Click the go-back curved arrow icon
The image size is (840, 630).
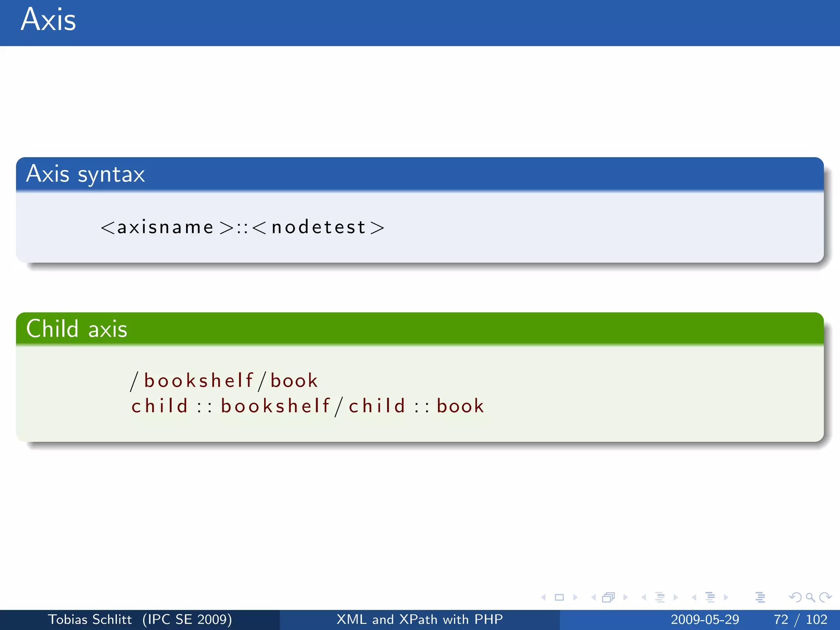795,598
